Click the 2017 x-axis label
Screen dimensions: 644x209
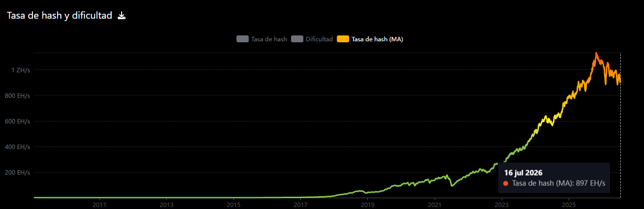point(300,204)
